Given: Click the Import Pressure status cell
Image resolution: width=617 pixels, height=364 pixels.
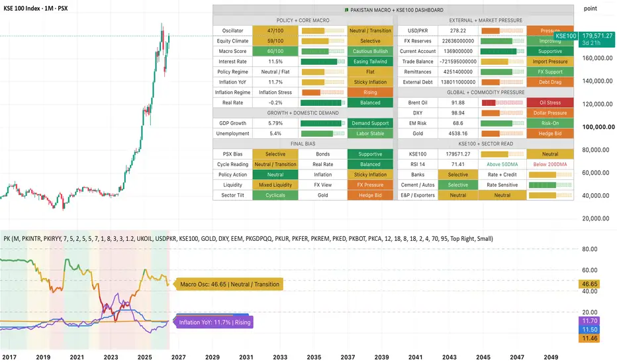Looking at the screenshot, I should tap(550, 62).
